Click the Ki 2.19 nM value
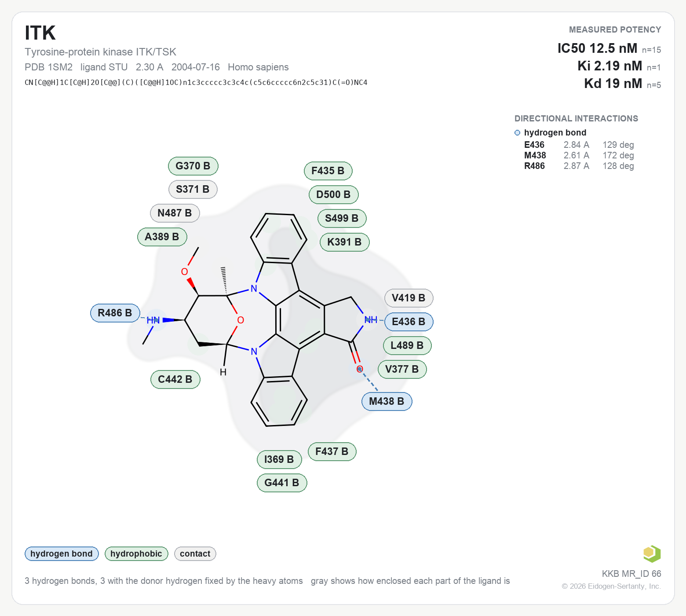The height and width of the screenshot is (616, 686). 609,66
